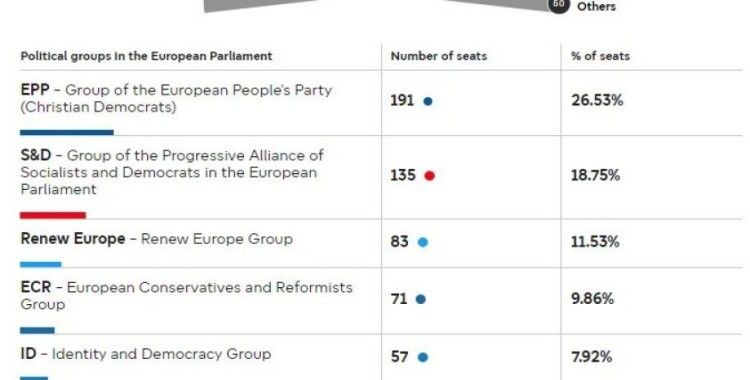750x380 pixels.
Task: Select the ECR Conservatives and Reformists name
Action: [x=187, y=296]
